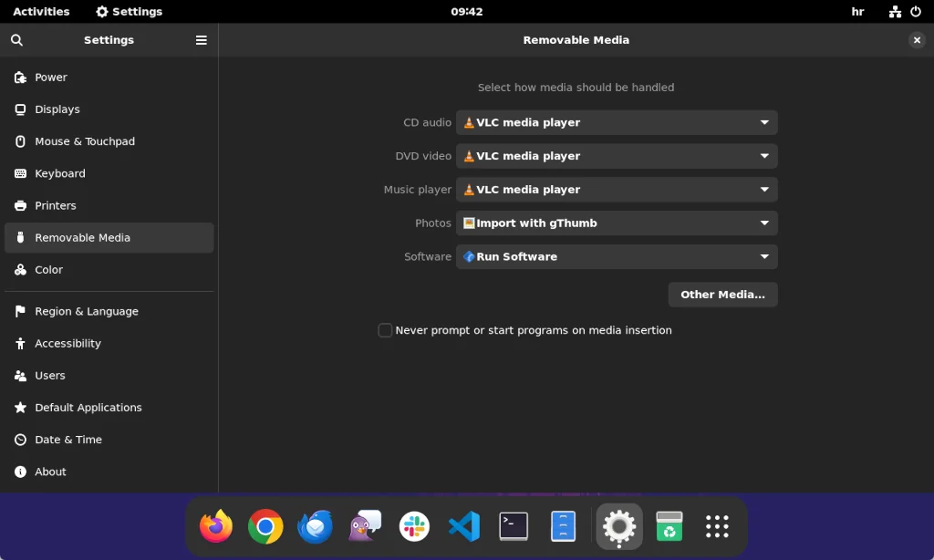Change the Photos handler dropdown
934x560 pixels.
pyautogui.click(x=617, y=223)
